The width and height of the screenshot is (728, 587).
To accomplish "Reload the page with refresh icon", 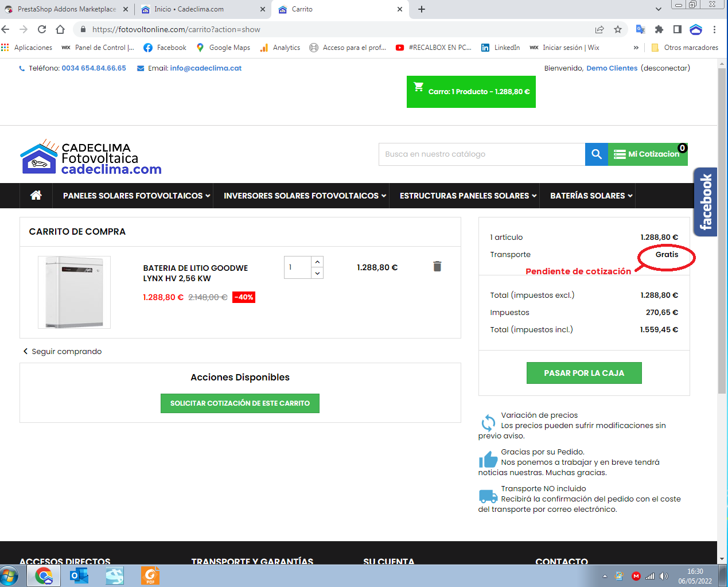I will (x=42, y=29).
